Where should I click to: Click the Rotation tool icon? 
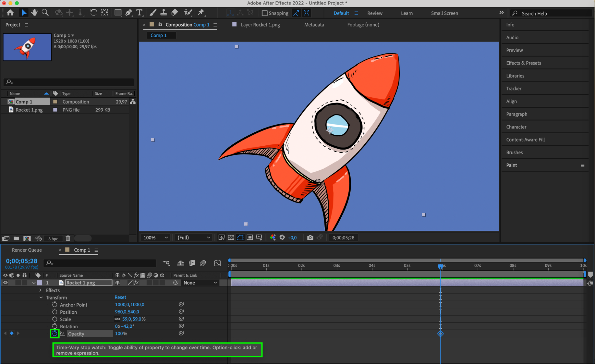(93, 12)
